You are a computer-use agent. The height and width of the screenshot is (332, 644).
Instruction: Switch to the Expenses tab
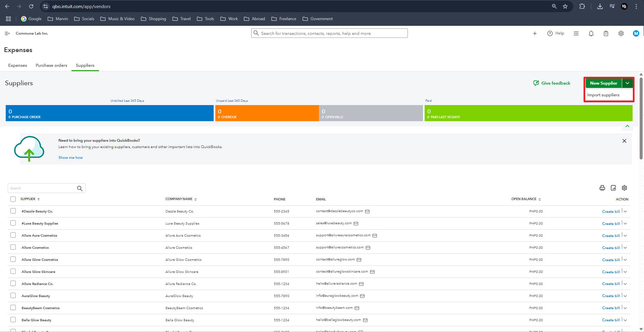tap(17, 65)
